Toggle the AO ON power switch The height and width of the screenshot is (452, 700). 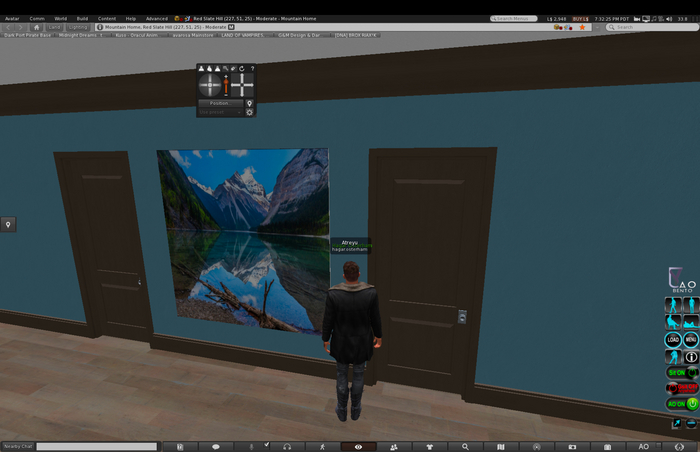click(x=682, y=404)
